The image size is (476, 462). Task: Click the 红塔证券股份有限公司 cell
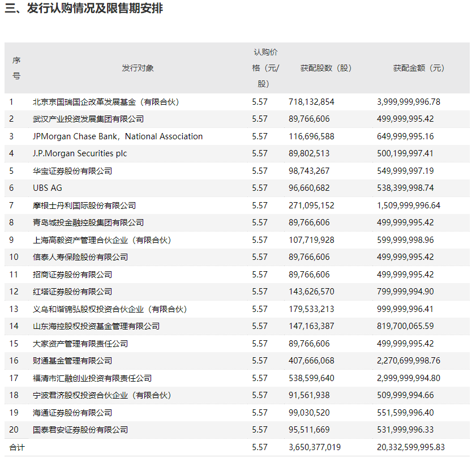coord(72,292)
